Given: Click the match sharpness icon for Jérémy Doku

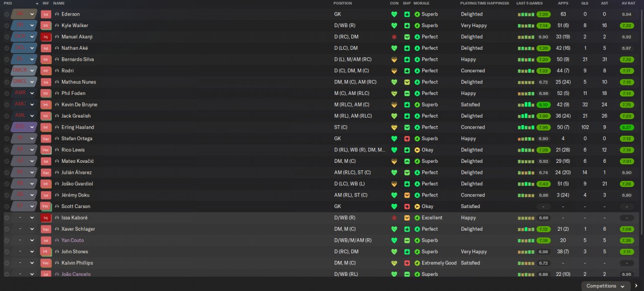Looking at the screenshot, I should point(407,195).
